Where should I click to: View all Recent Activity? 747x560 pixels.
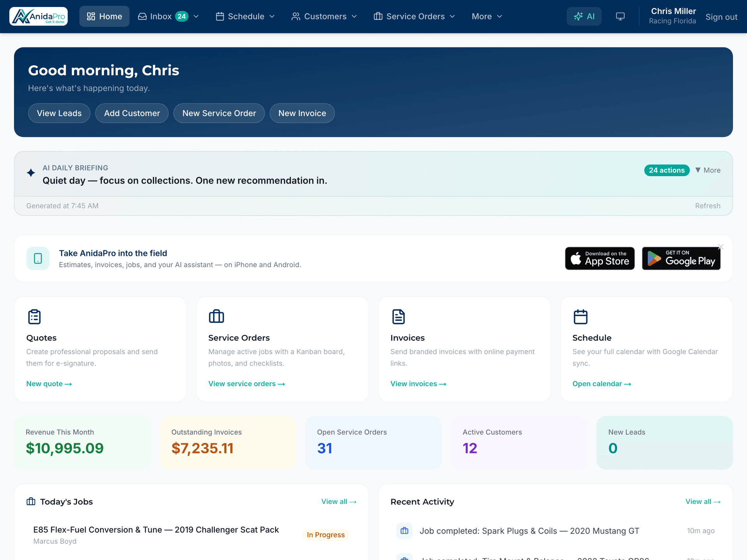point(703,502)
